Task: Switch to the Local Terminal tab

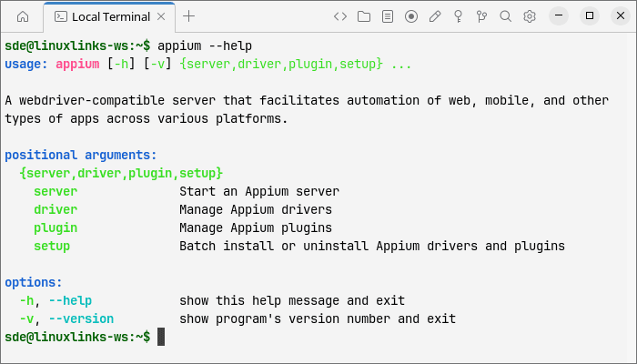Action: (x=109, y=17)
